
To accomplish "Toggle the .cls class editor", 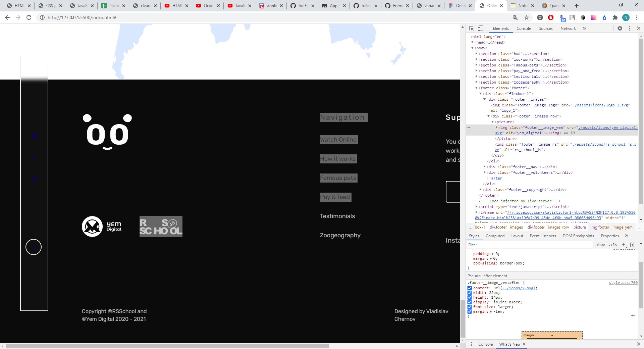I will (x=613, y=245).
